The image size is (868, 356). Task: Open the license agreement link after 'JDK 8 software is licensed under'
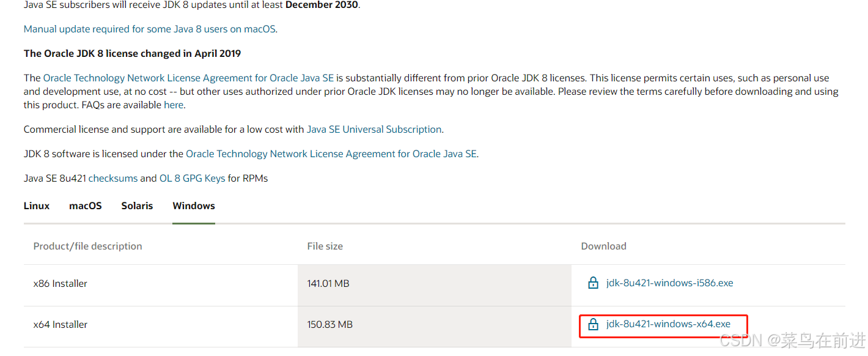pyautogui.click(x=331, y=154)
